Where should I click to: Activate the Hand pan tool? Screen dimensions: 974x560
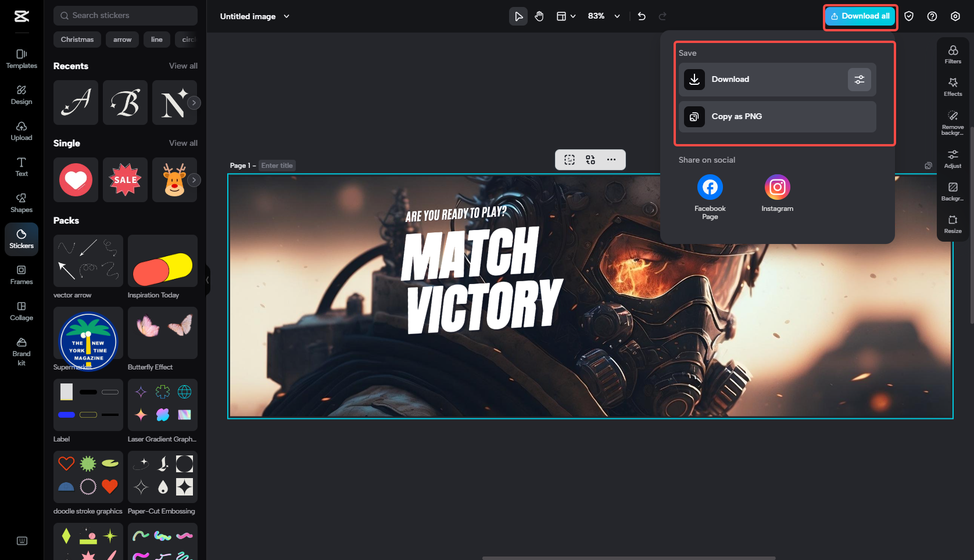pyautogui.click(x=539, y=16)
